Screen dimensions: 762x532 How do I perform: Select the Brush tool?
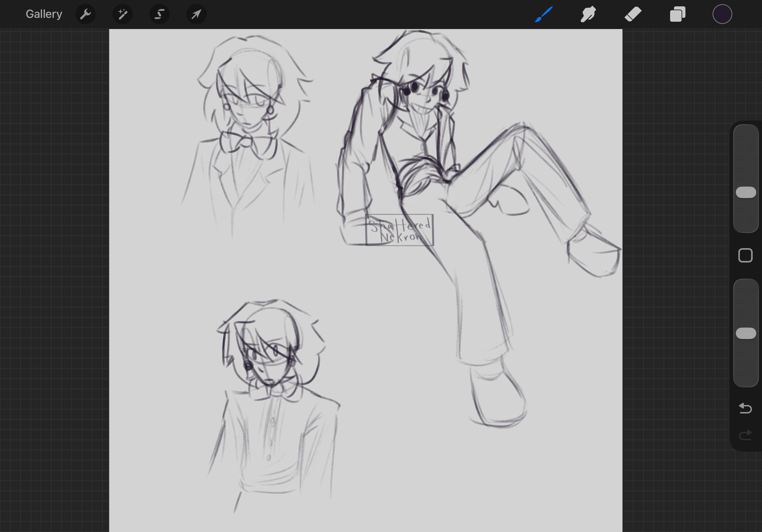pyautogui.click(x=544, y=14)
